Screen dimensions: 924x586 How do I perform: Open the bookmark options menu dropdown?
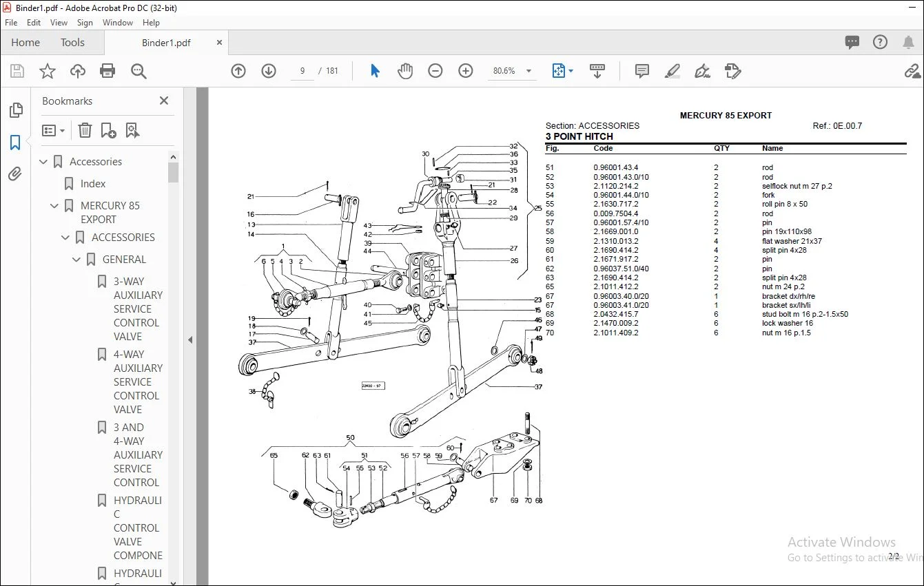pyautogui.click(x=53, y=130)
